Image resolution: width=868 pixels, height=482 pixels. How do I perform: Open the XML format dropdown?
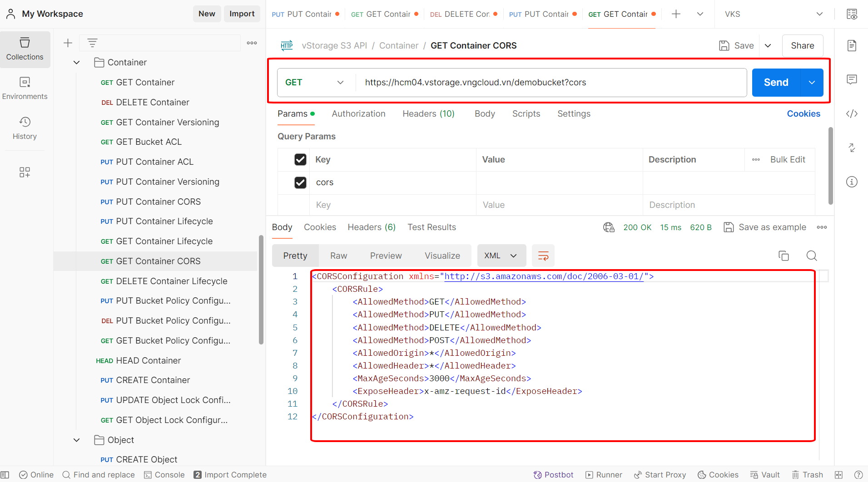click(501, 256)
